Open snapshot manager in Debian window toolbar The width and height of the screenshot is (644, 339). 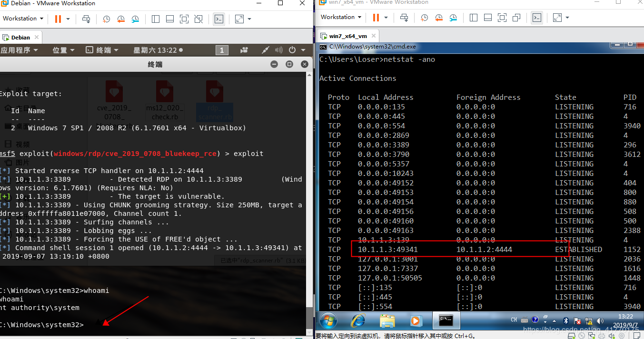pyautogui.click(x=136, y=19)
